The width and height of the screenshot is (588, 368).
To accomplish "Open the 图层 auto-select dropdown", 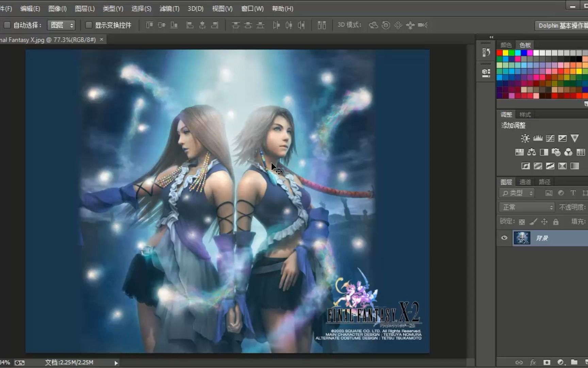I will pyautogui.click(x=61, y=25).
